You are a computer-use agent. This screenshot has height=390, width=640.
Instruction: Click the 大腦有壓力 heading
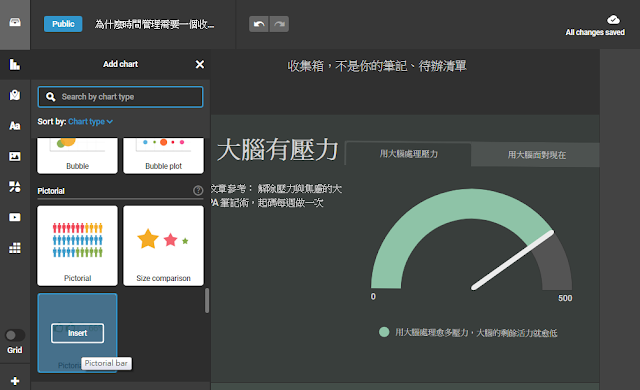tap(278, 150)
